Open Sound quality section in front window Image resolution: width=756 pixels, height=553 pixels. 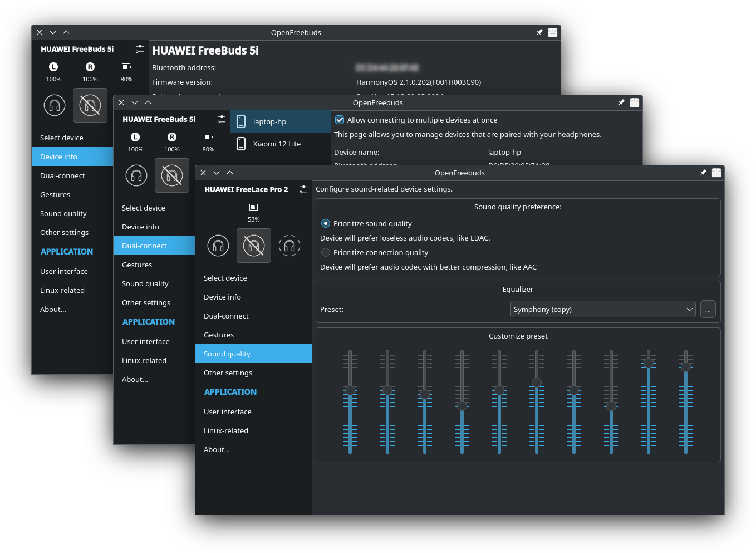click(254, 354)
